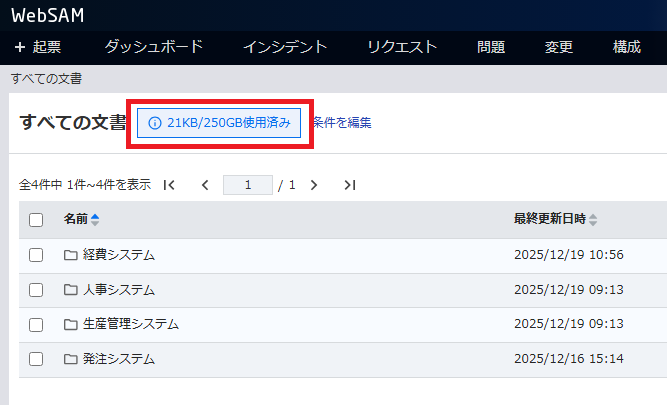
Task: Open the 起票 create menu
Action: point(38,47)
